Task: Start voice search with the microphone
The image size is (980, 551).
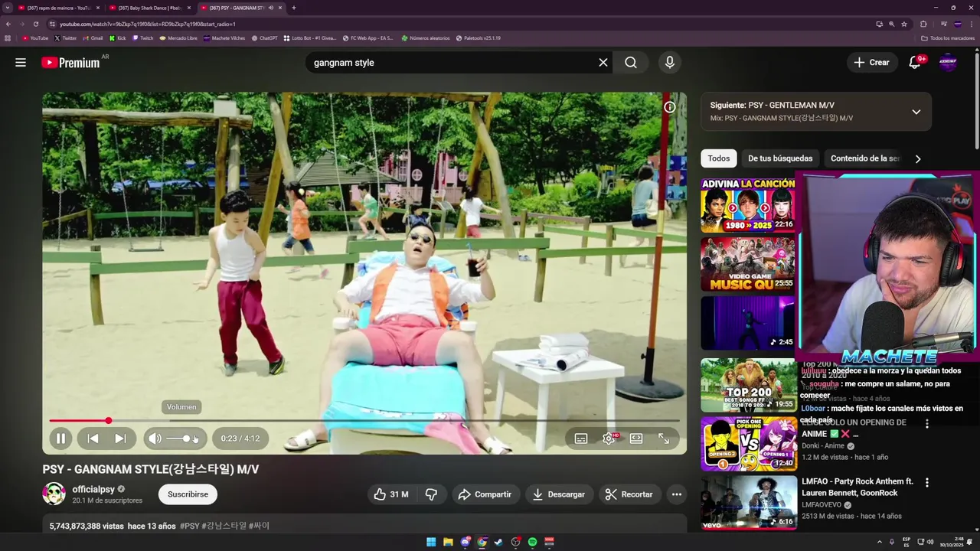Action: click(x=670, y=63)
